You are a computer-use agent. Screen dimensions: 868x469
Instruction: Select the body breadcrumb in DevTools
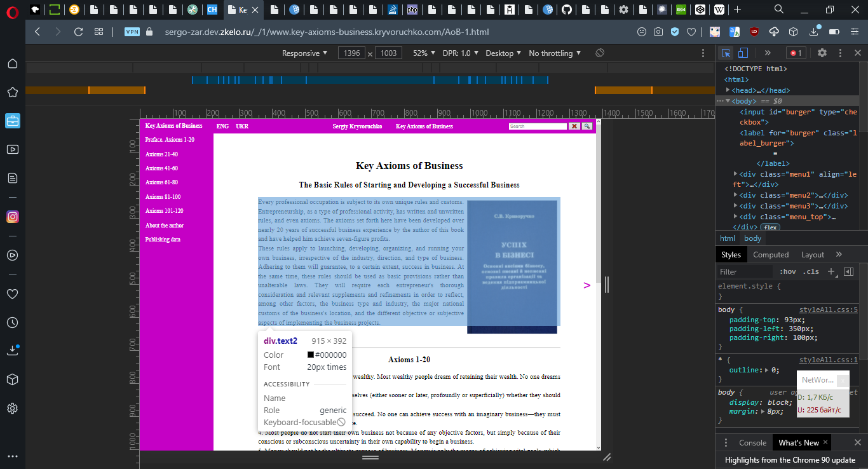coord(752,238)
